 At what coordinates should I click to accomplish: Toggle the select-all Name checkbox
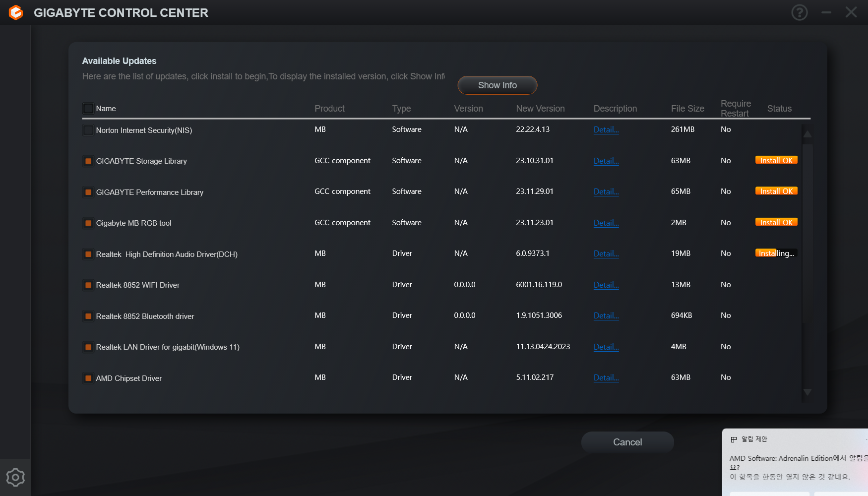click(88, 109)
